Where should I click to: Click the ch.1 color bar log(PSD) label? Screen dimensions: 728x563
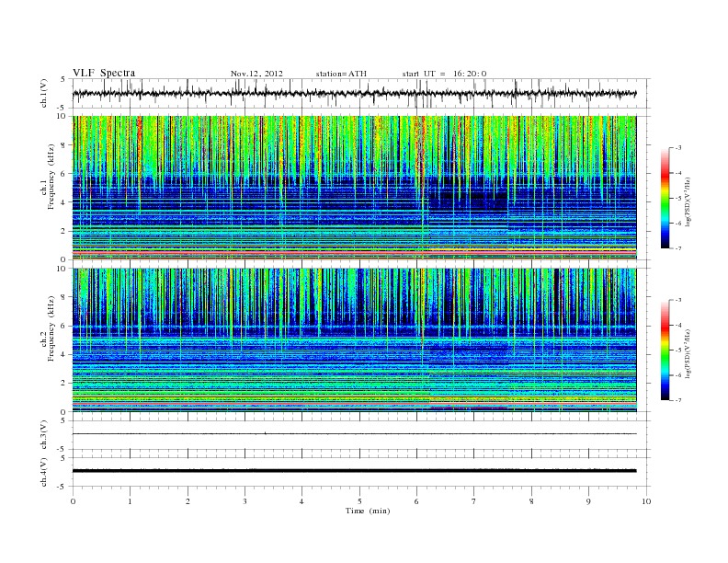[688, 201]
